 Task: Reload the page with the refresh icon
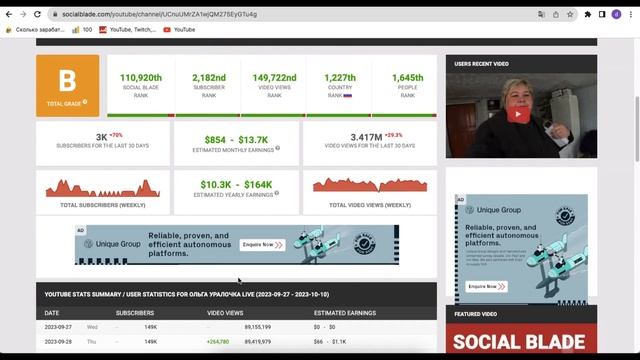pyautogui.click(x=37, y=14)
